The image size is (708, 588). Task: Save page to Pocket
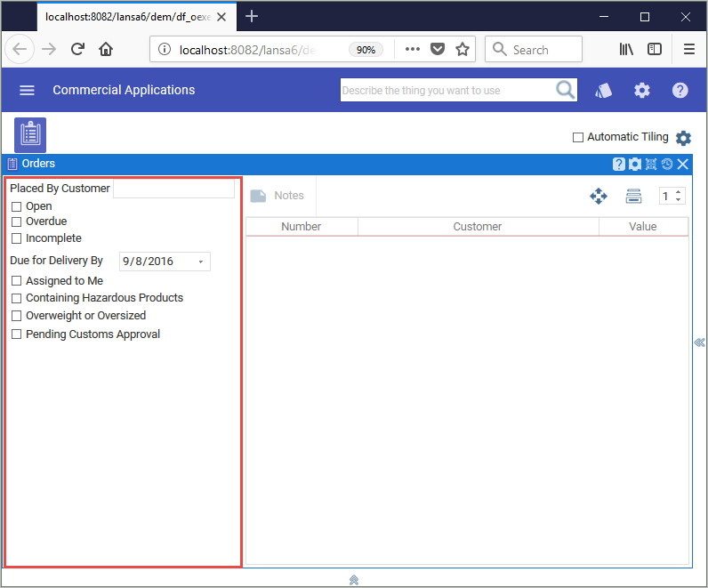pos(437,49)
